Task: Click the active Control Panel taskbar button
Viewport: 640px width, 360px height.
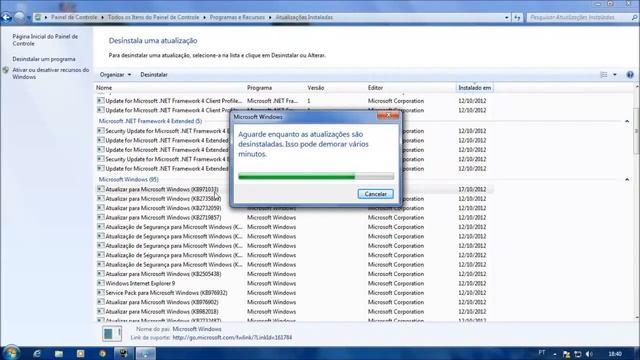Action: tap(145, 353)
